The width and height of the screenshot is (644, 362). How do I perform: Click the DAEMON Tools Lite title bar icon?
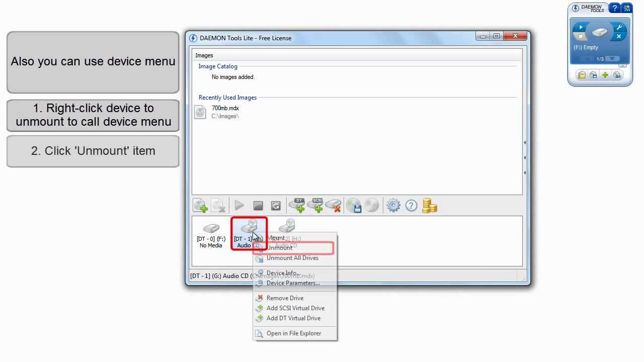(x=193, y=38)
